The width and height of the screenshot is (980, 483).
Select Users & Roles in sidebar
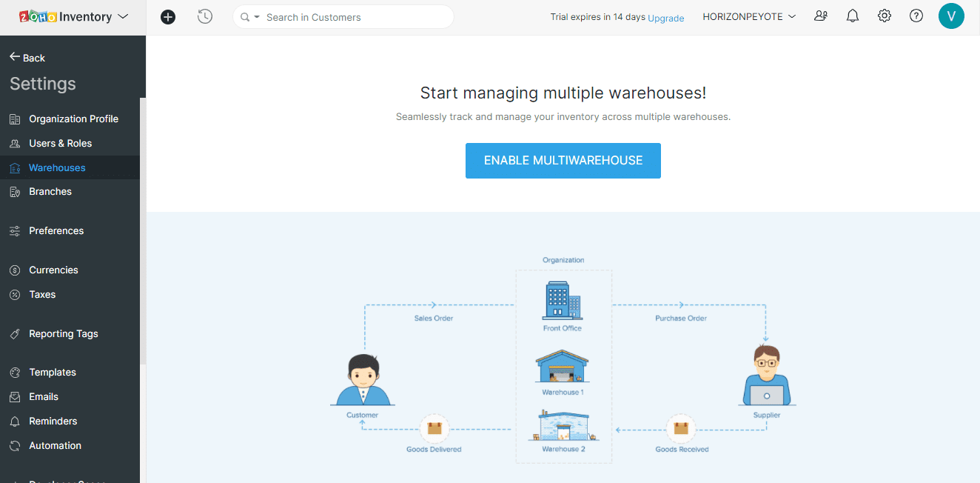(x=60, y=143)
